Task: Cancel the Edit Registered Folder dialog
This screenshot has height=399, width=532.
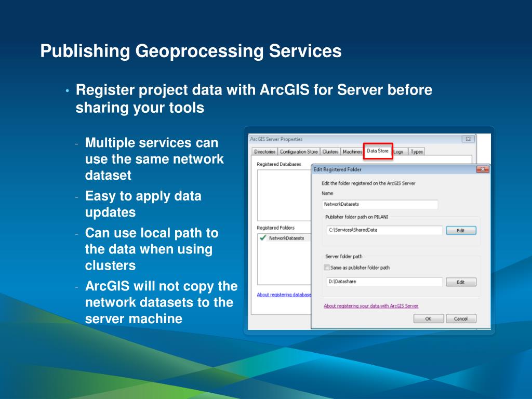Action: 461,318
